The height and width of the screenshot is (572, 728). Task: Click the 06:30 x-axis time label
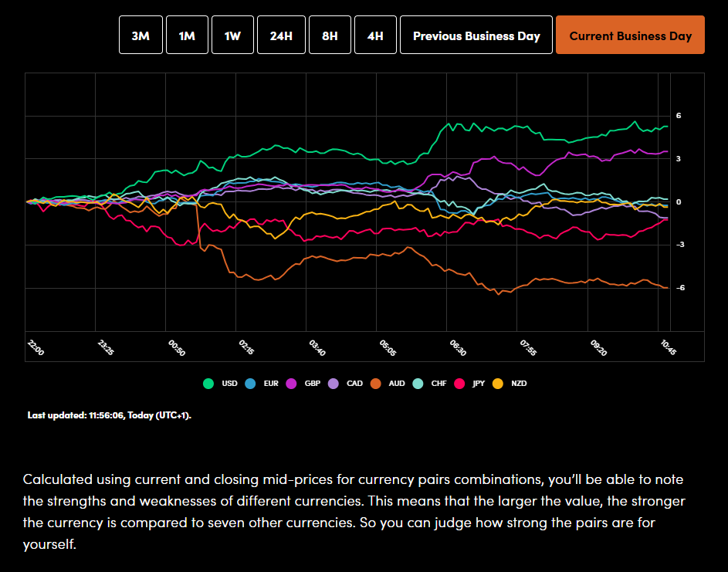(456, 347)
